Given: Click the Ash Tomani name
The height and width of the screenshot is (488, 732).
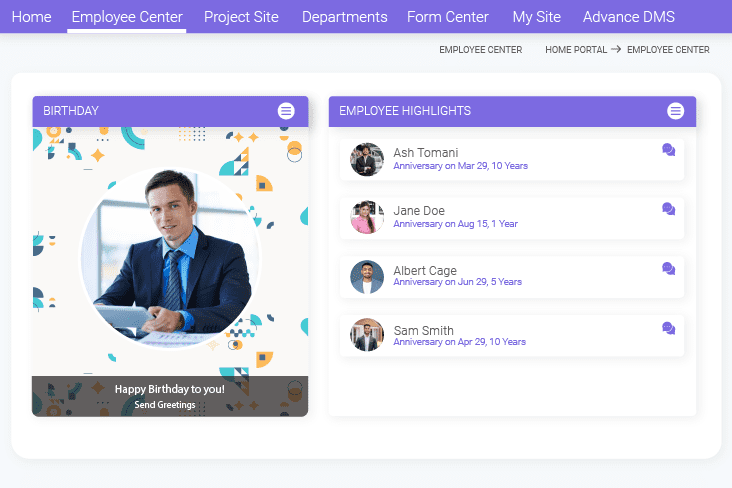Looking at the screenshot, I should click(426, 153).
